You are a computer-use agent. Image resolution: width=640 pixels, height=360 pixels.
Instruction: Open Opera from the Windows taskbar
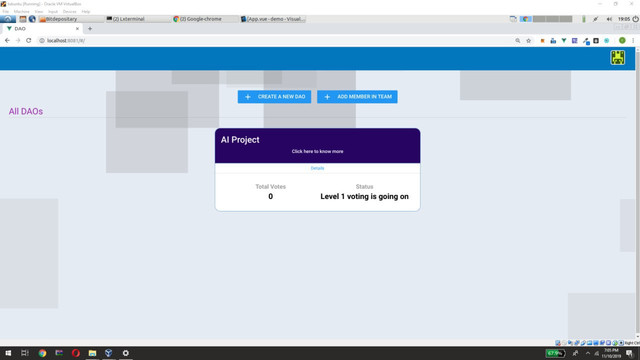76,353
